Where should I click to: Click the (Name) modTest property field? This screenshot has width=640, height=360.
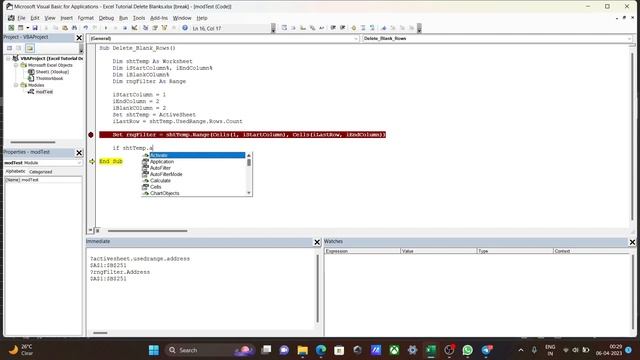click(43, 180)
